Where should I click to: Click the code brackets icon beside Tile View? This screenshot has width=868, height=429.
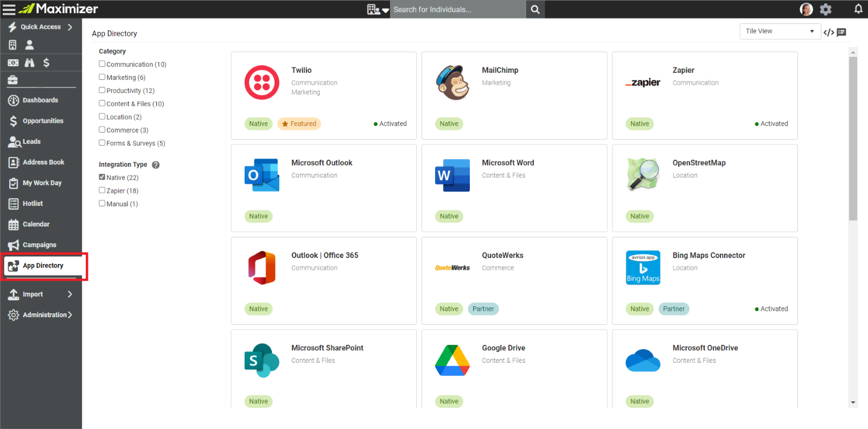pos(828,32)
